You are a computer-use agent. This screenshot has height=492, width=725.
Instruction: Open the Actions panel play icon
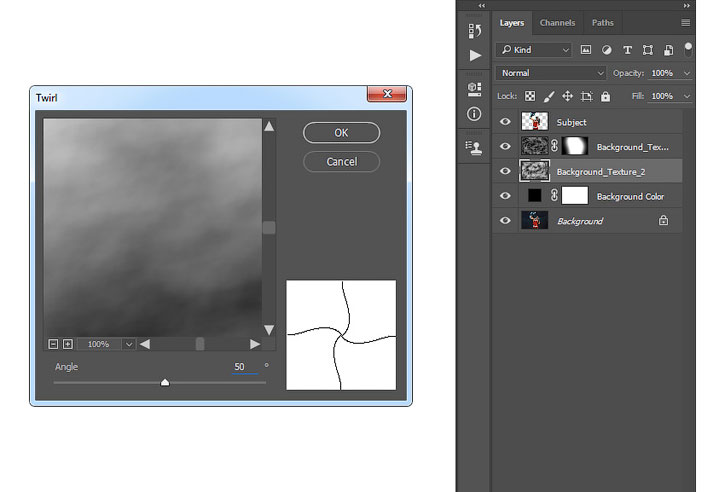point(475,55)
